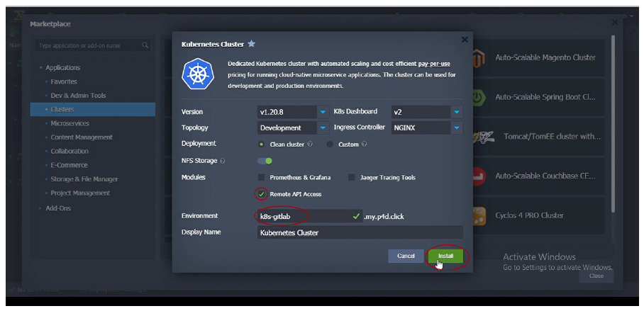Enable the Jaeger Tracing Tools module
Image resolution: width=644 pixels, height=311 pixels.
coord(352,178)
